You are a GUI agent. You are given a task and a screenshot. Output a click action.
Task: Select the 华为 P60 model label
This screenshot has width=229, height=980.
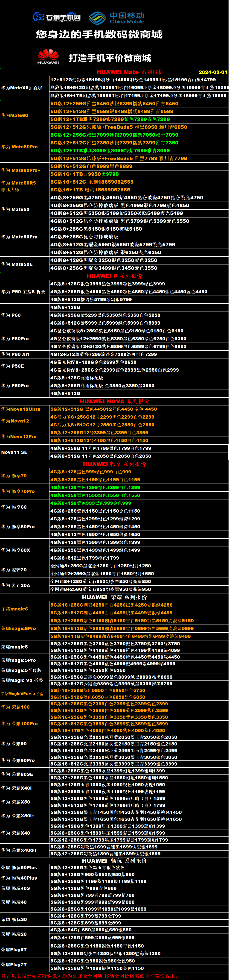coord(11,315)
